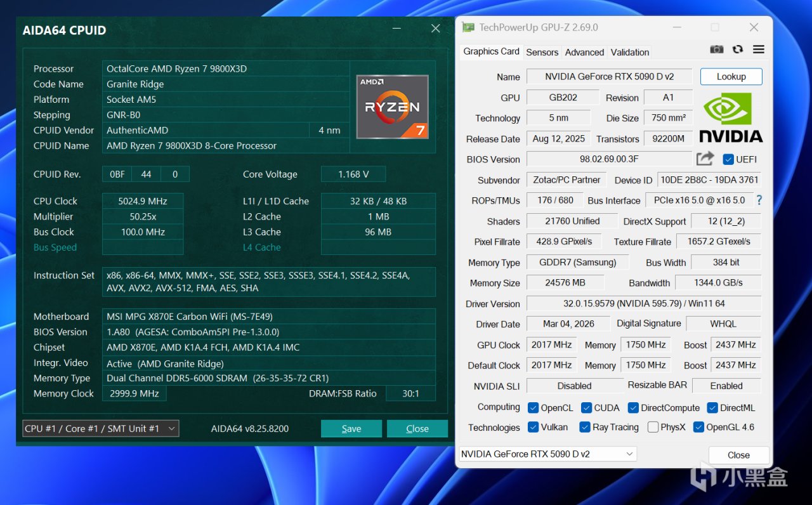Click the Transistors value 92200M
Screen dimensions: 812x505
(668, 138)
